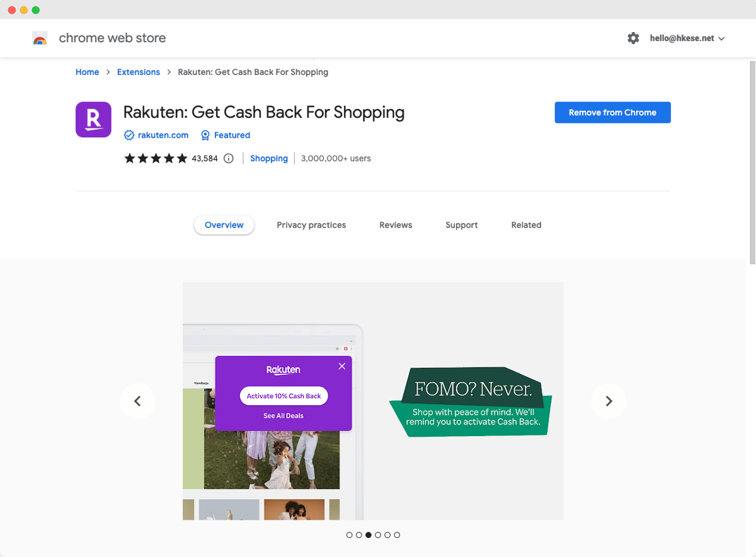This screenshot has height=557, width=756.
Task: Navigate to Extensions in the breadcrumb
Action: tap(139, 72)
